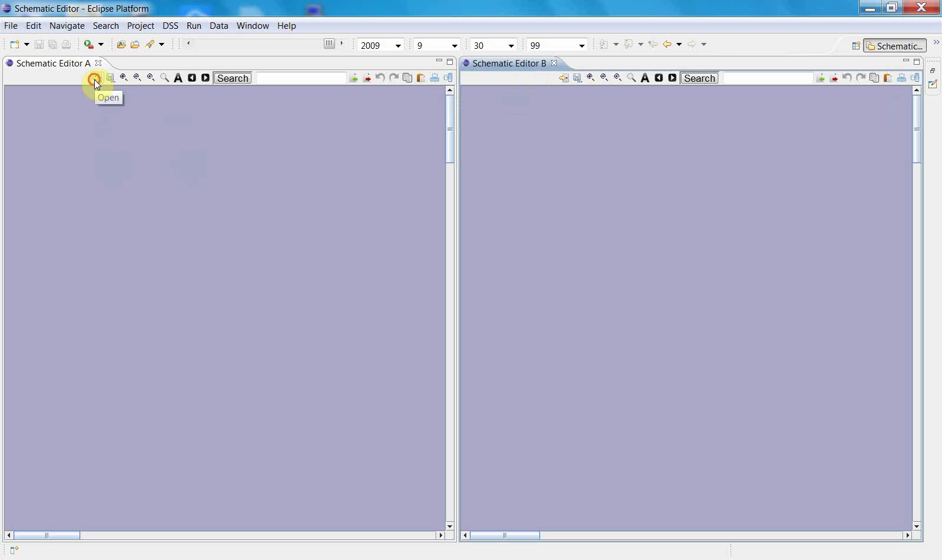Click the time slider thumb in main toolbar
This screenshot has width=942, height=560.
(x=329, y=44)
